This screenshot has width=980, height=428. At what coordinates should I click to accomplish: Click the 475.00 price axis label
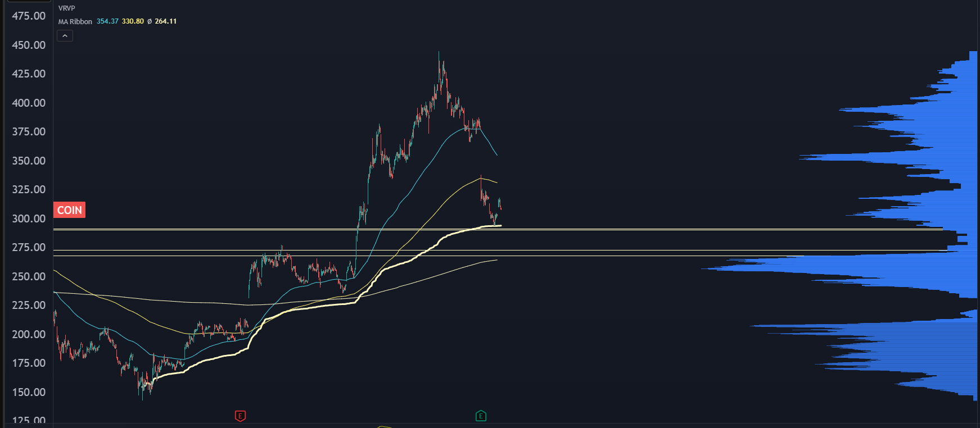click(x=29, y=16)
